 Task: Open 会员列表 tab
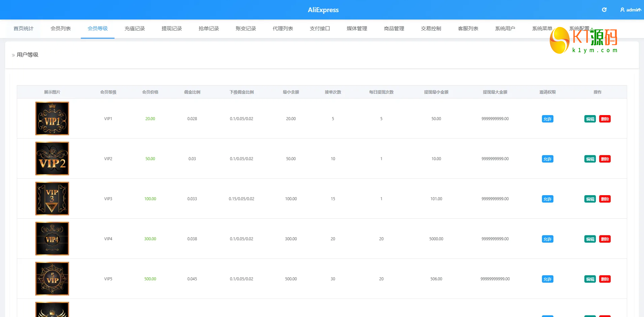click(x=61, y=29)
